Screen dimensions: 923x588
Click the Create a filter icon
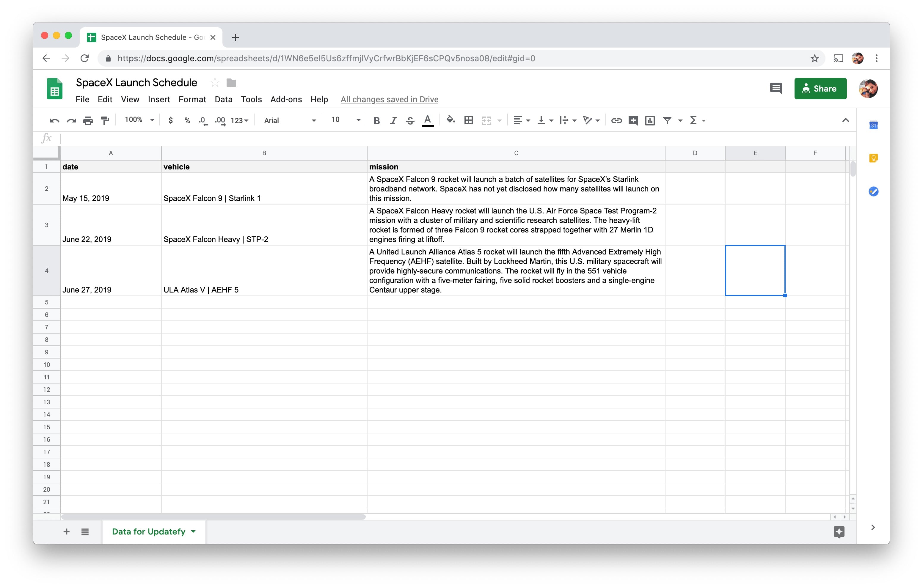667,121
